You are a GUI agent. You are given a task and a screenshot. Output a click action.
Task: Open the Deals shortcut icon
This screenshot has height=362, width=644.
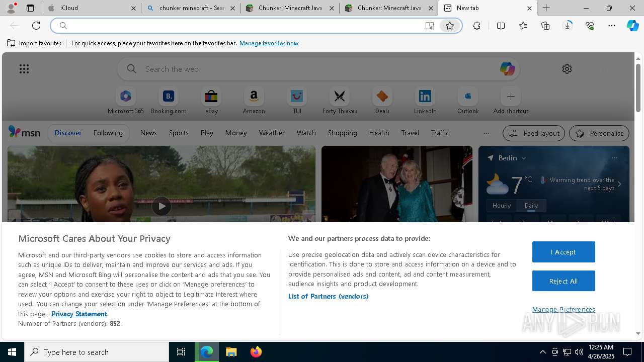pyautogui.click(x=382, y=96)
